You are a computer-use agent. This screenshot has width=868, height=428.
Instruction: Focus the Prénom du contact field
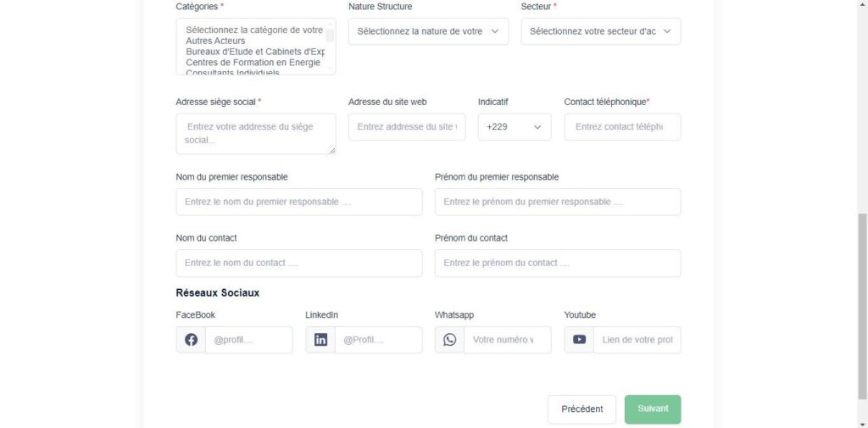pos(558,263)
